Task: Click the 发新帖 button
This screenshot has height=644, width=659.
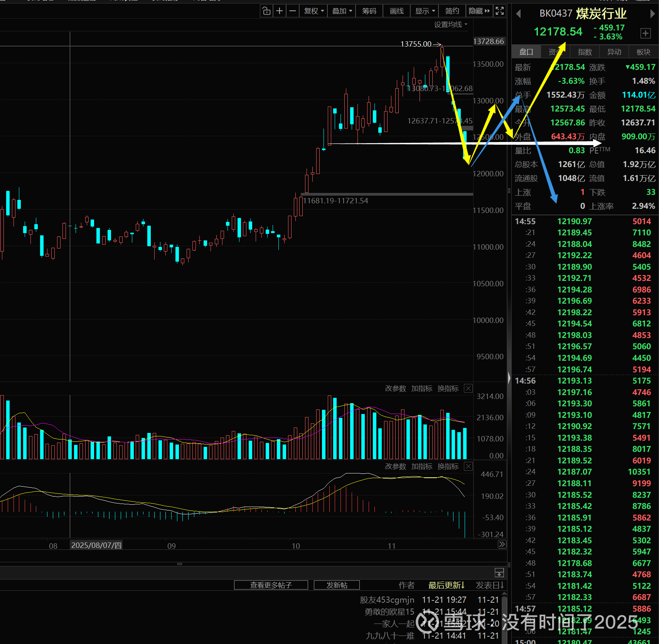Action: click(x=337, y=585)
